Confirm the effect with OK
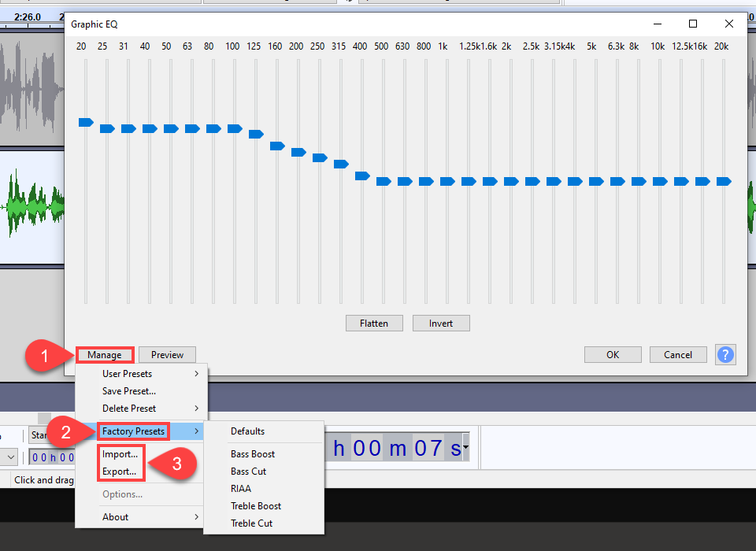 pyautogui.click(x=613, y=354)
